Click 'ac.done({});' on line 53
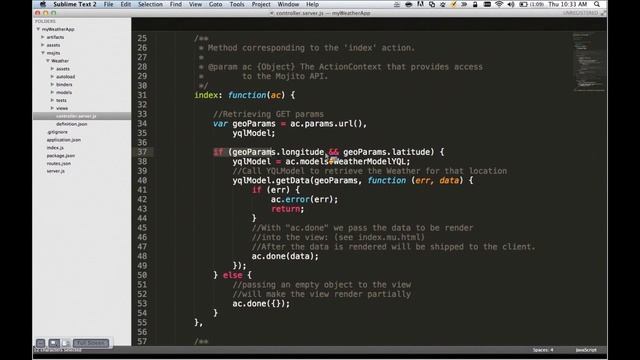Screen dimensions: 640x360 click(261, 304)
